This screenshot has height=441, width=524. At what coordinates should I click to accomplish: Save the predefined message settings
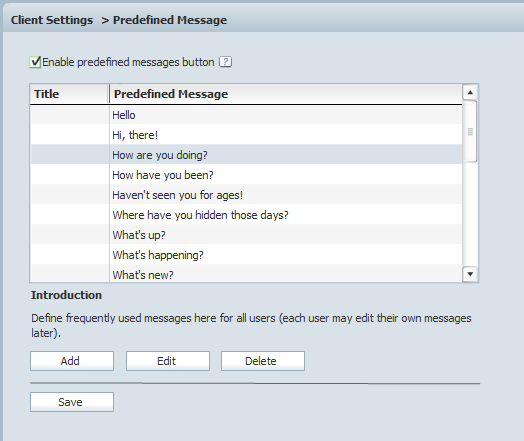(72, 402)
